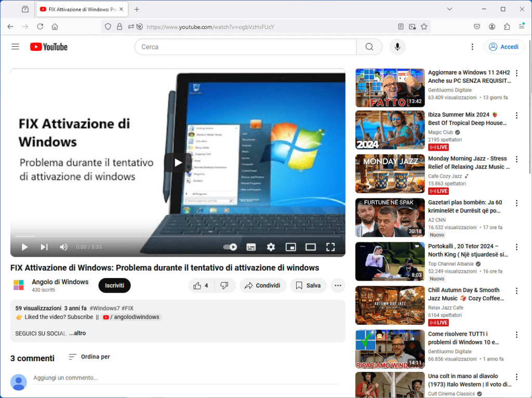Focus the Aggiungi un commento field
This screenshot has height=398, width=532.
186,378
